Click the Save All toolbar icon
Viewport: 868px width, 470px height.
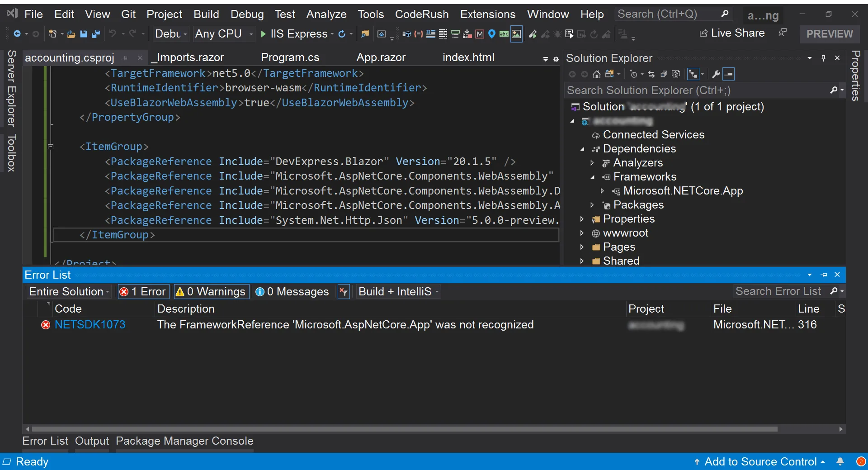[96, 34]
